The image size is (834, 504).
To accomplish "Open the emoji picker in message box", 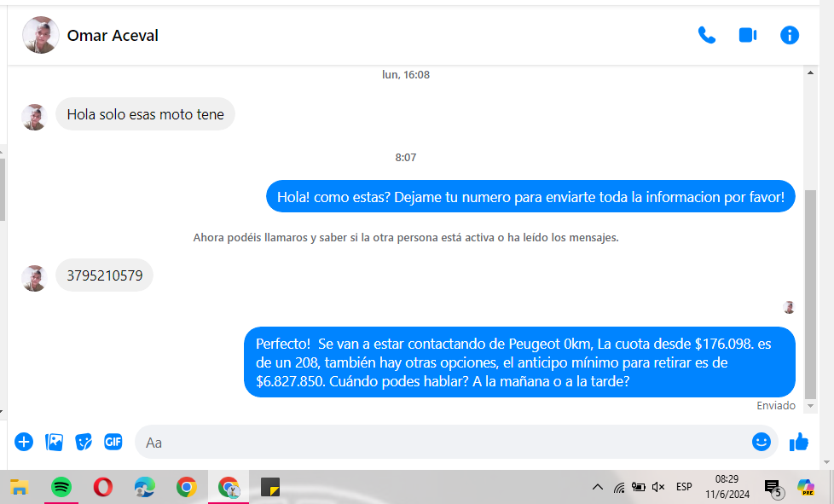I will tap(761, 442).
